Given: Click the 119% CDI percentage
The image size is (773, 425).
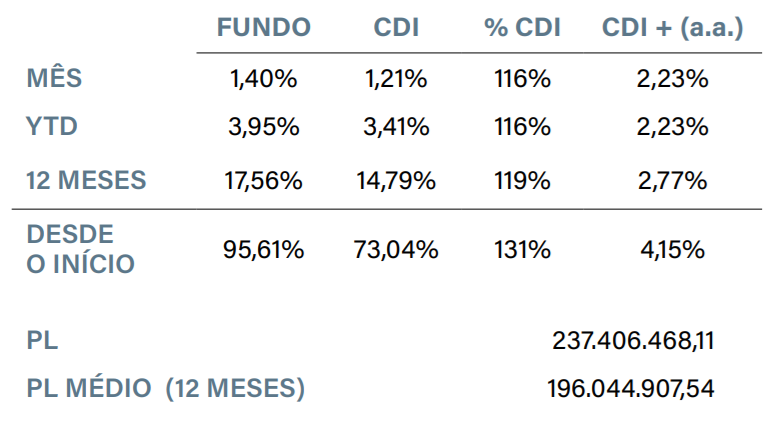Looking at the screenshot, I should pyautogui.click(x=522, y=180).
